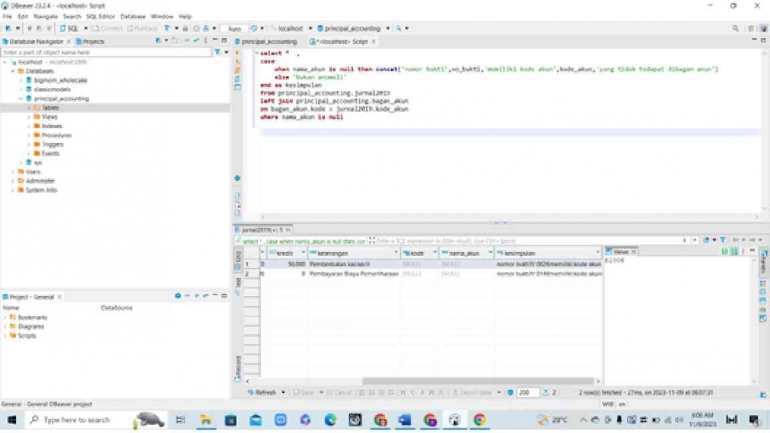Viewport: 770px width, 433px height.
Task: Close the Database Navigator tab
Action: pyautogui.click(x=69, y=42)
